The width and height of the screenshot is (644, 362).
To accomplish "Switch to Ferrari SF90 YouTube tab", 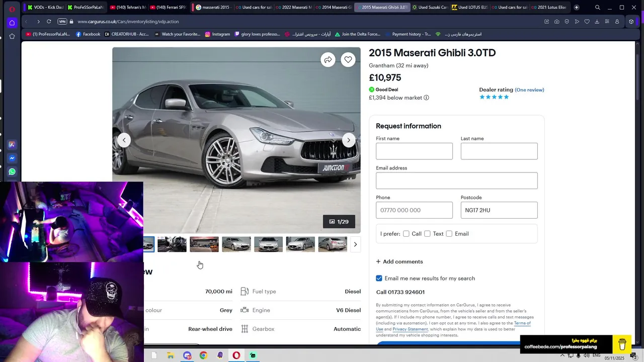I will [x=169, y=8].
